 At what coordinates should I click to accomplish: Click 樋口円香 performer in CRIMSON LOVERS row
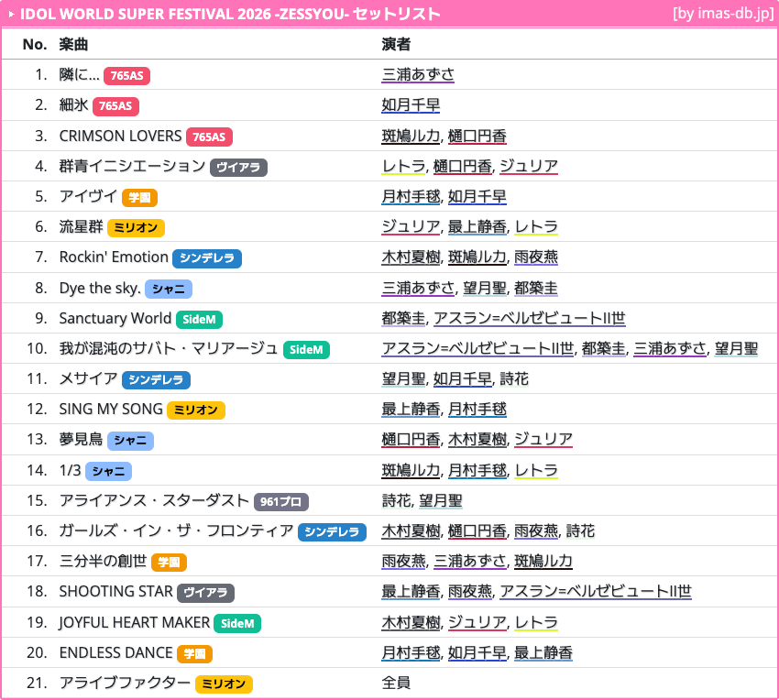[x=477, y=136]
